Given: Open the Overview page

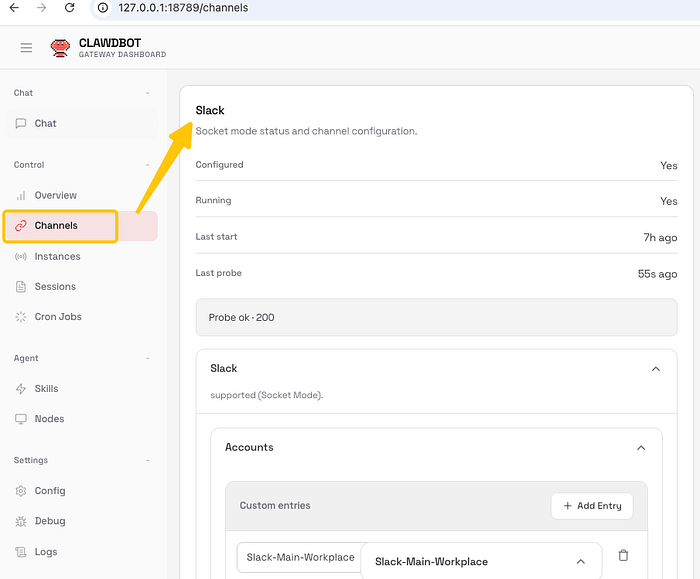Looking at the screenshot, I should pyautogui.click(x=82, y=196).
